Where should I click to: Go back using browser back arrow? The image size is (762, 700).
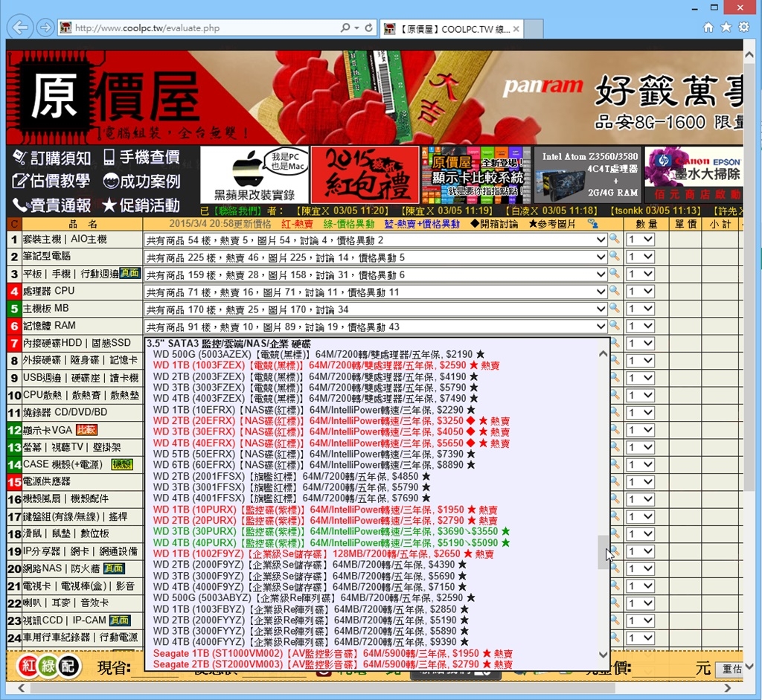(x=20, y=28)
